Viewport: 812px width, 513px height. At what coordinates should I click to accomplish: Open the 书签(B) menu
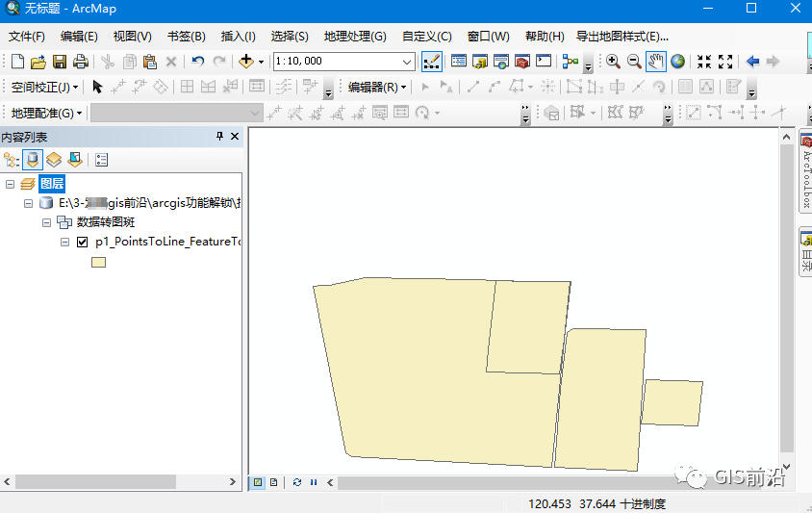coord(187,37)
